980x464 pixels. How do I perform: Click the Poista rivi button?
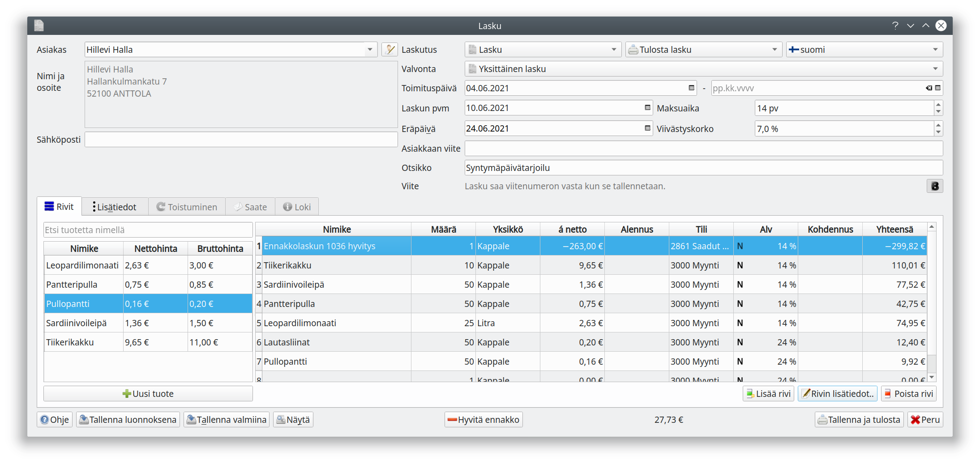point(909,394)
